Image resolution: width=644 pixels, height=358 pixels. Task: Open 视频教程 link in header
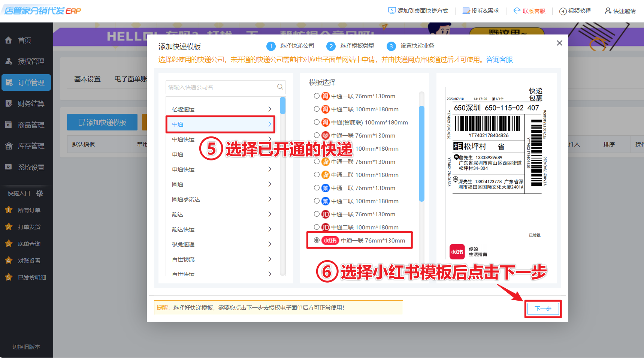(580, 11)
